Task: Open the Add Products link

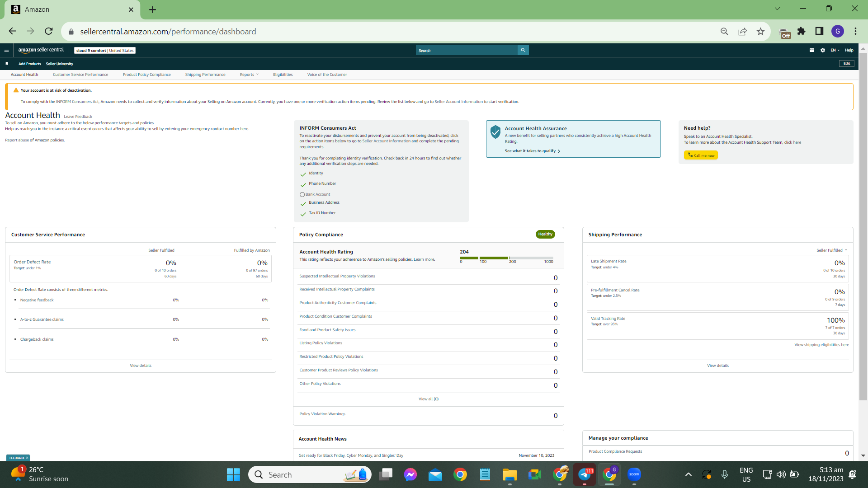Action: pyautogui.click(x=30, y=64)
